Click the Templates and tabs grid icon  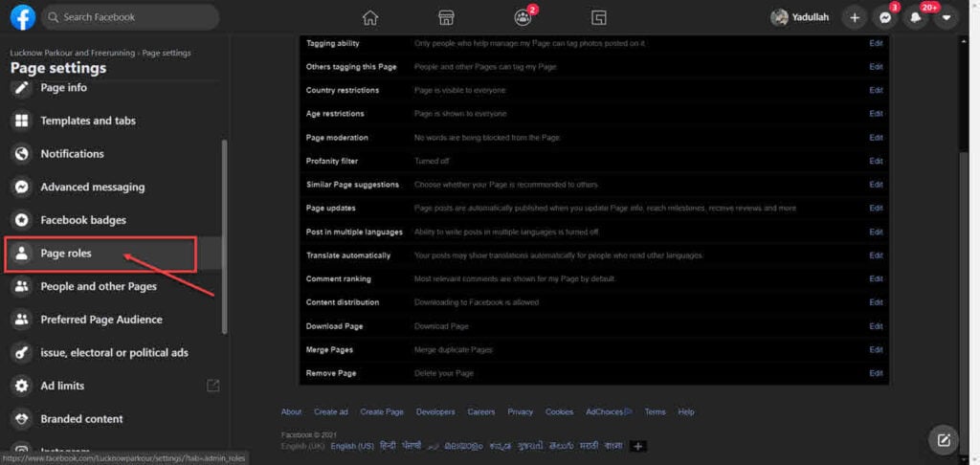[x=22, y=121]
